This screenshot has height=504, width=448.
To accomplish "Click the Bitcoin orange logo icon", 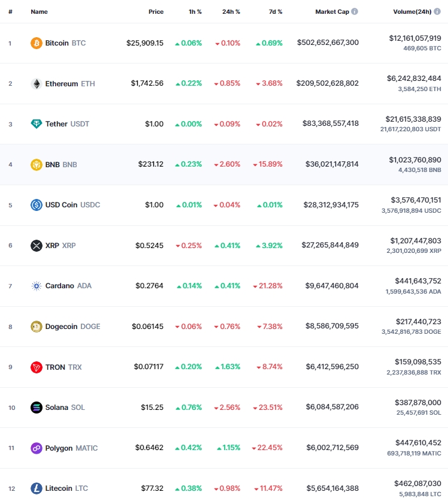I will click(37, 43).
